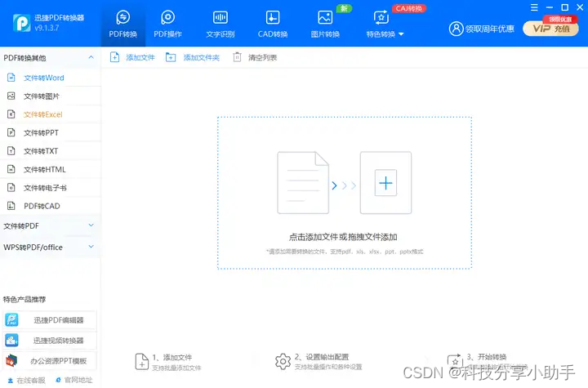The height and width of the screenshot is (388, 588).
Task: Click the 办公资源PPT模板 app icon
Action: tap(11, 361)
